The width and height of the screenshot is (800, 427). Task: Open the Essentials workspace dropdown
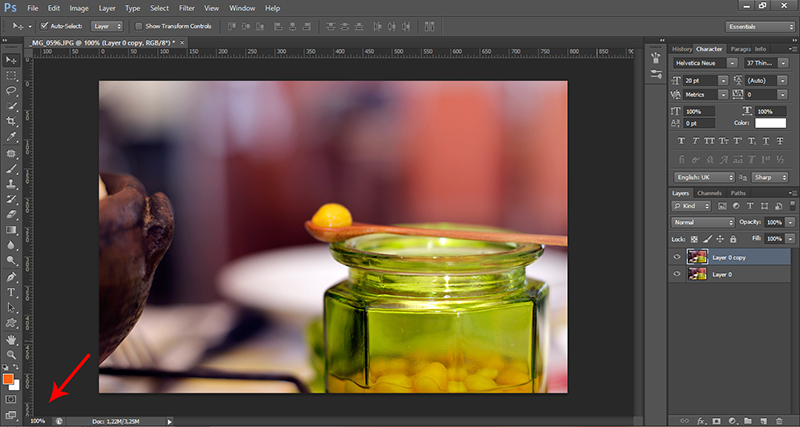[762, 25]
